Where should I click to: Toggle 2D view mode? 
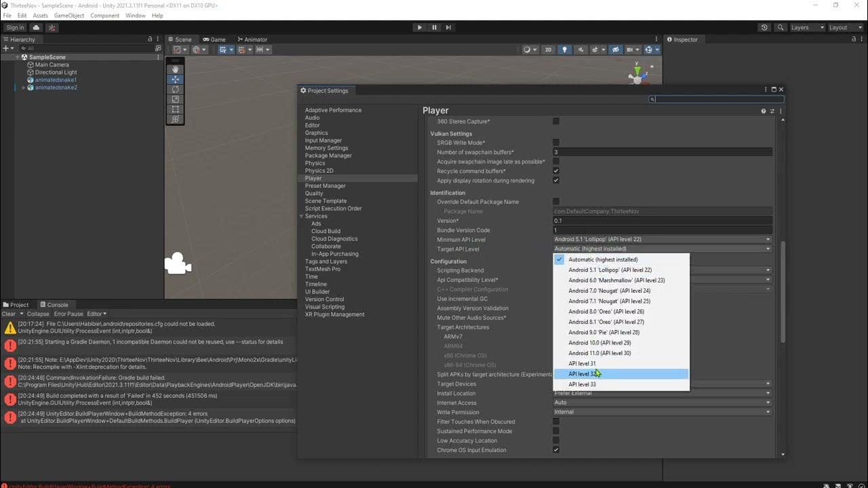coord(548,49)
